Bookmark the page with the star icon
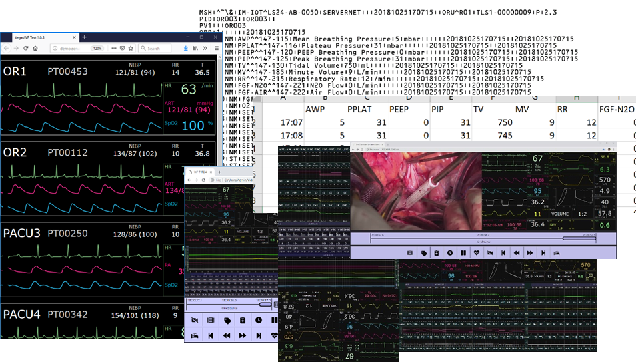 [x=131, y=48]
